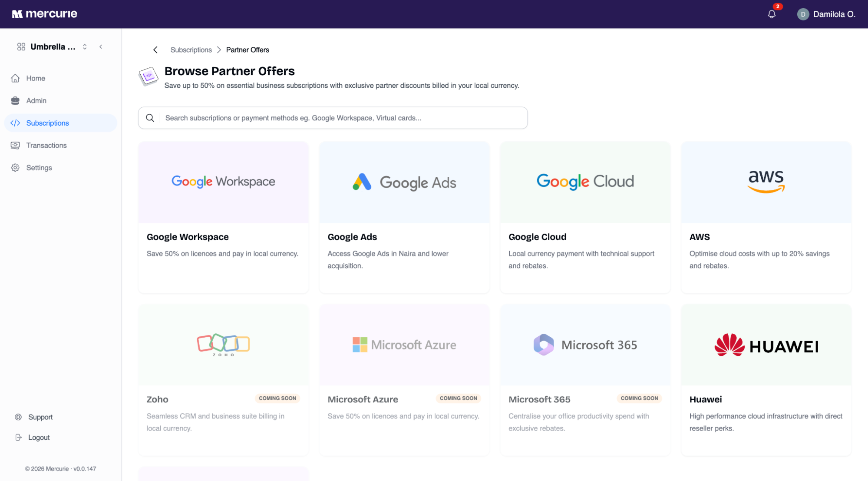Open the AWS offer card logo
Screen dimensions: 868x481
(766, 182)
